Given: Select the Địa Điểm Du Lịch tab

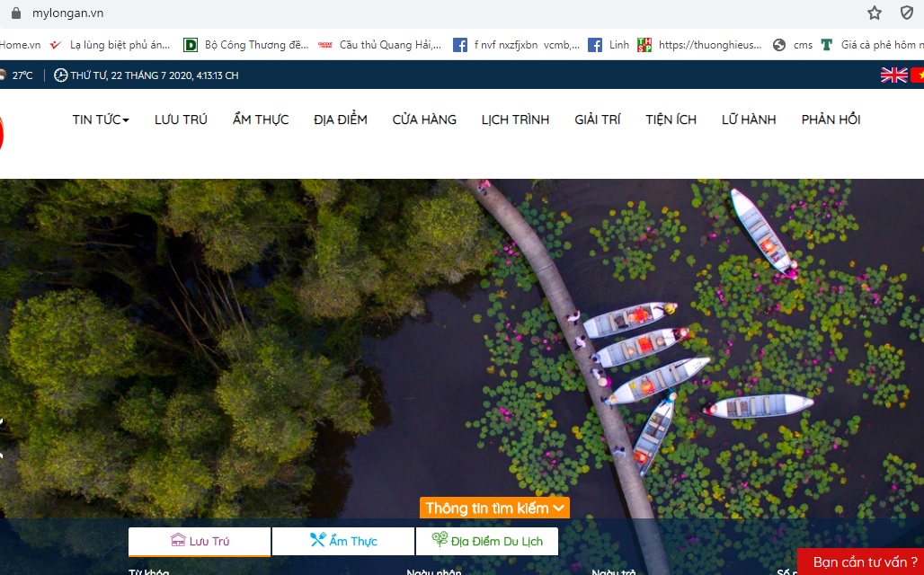Looking at the screenshot, I should point(487,541).
